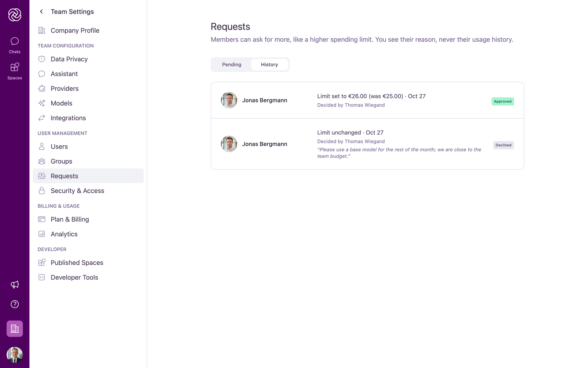The image size is (588, 368).
Task: Click the Analytics chart icon
Action: coord(42,234)
